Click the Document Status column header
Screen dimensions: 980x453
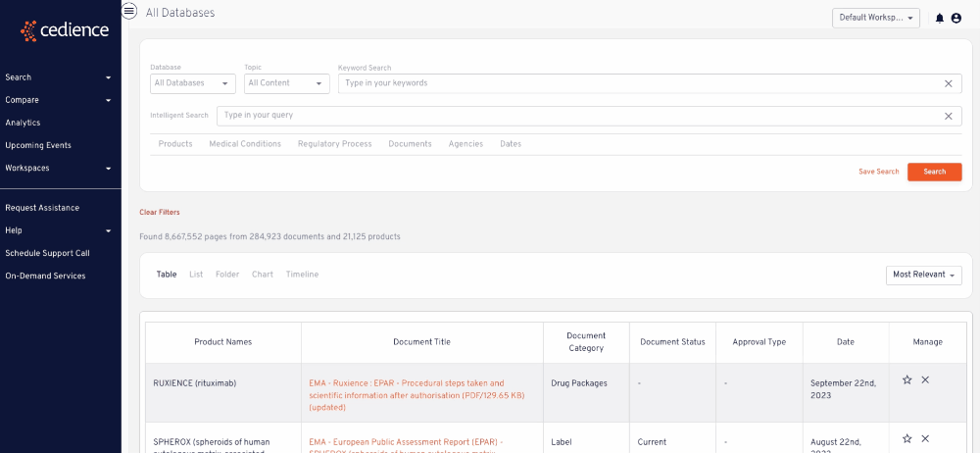pyautogui.click(x=672, y=342)
